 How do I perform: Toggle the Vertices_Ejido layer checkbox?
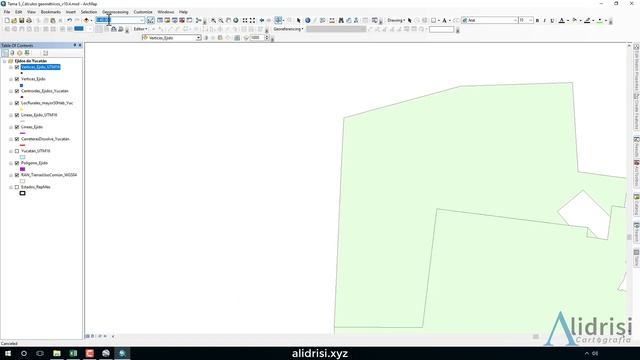17,79
